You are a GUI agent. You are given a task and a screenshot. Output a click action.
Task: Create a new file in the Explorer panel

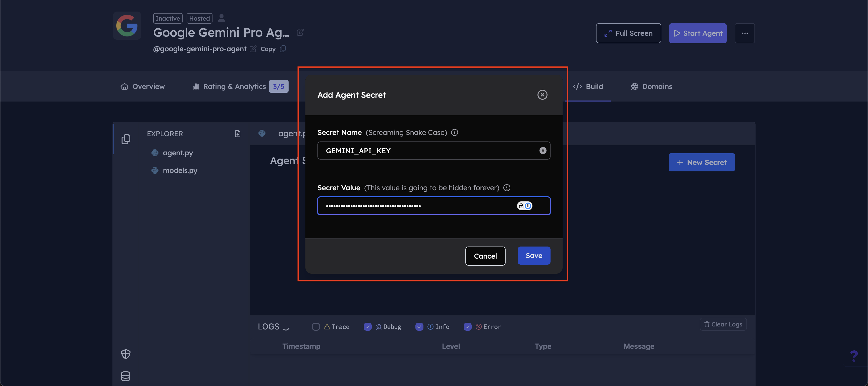pyautogui.click(x=238, y=133)
